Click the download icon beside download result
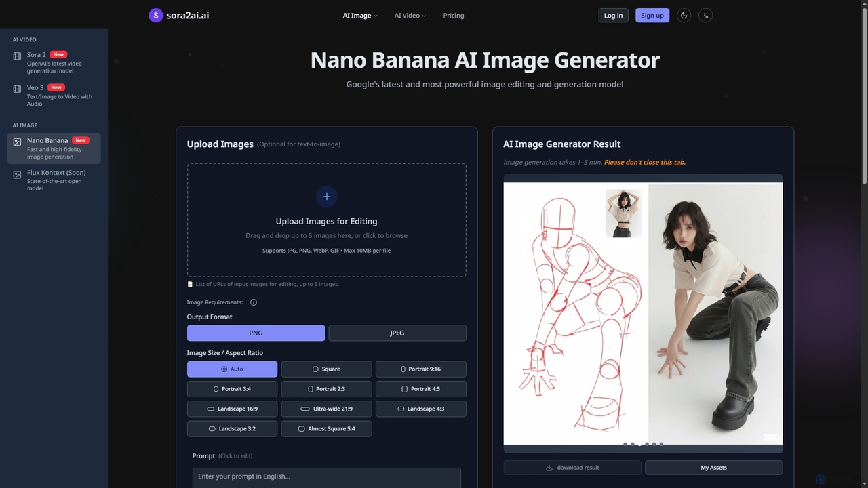 (549, 468)
